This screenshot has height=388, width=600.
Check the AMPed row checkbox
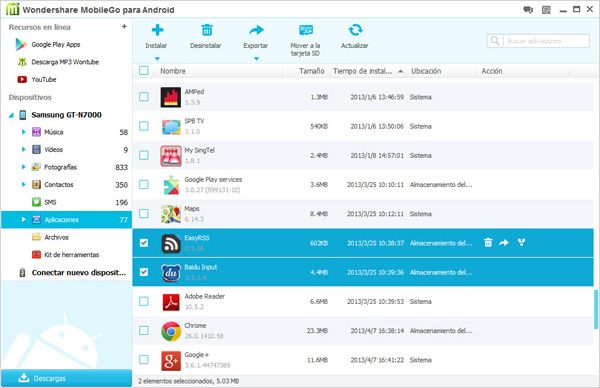point(144,96)
